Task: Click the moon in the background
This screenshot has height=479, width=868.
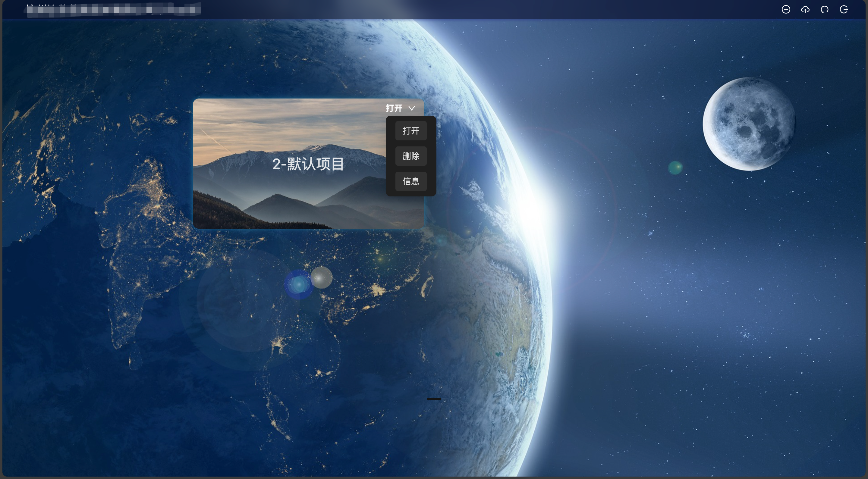Action: (x=749, y=124)
